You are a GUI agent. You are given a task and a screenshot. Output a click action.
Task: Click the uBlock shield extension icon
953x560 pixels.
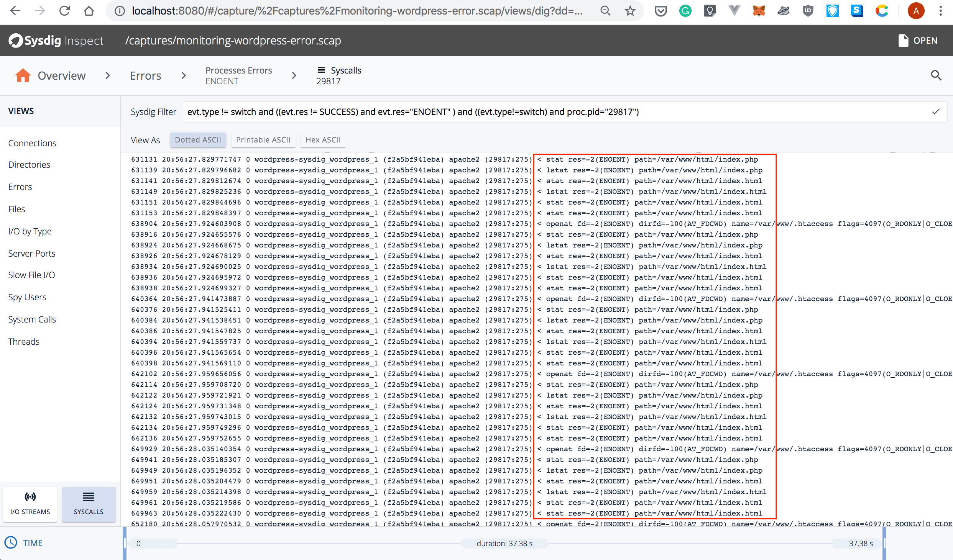point(808,11)
